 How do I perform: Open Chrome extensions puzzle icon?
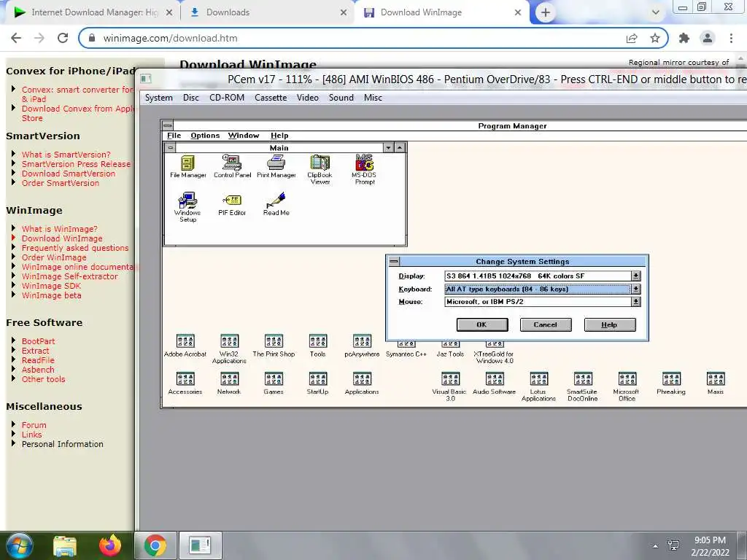[x=684, y=38]
